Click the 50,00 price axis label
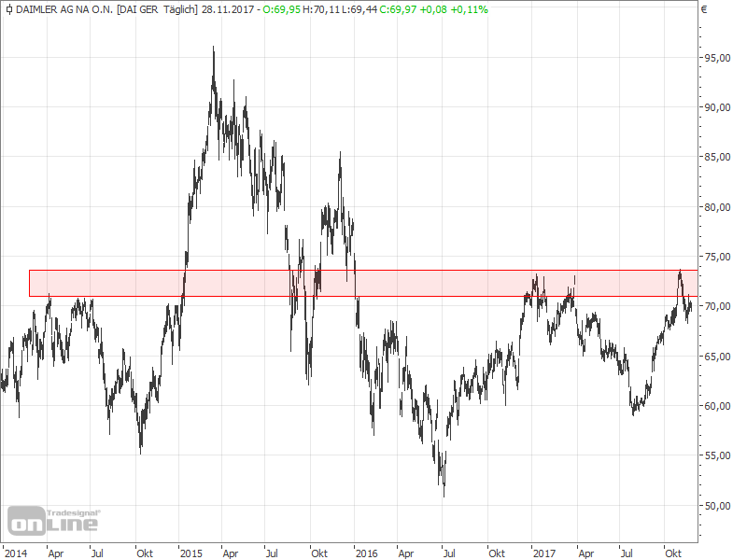Viewport: 747px width, 560px height. pos(717,506)
